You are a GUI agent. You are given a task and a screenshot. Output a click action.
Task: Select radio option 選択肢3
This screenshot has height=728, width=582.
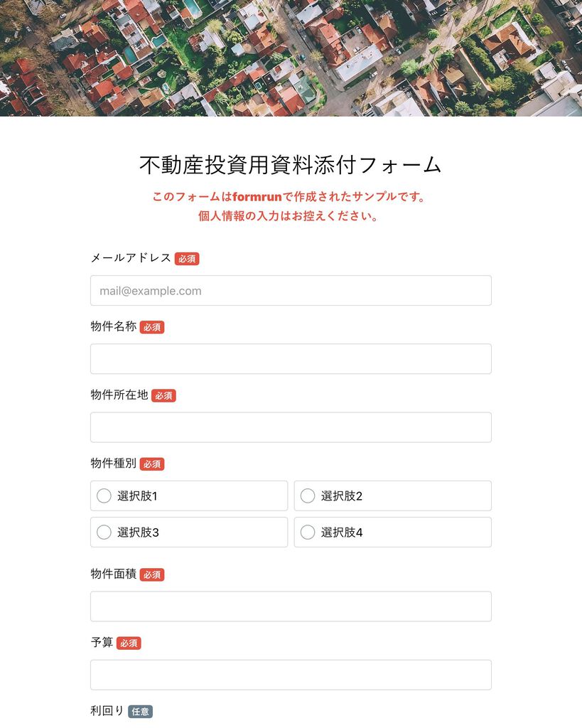(x=104, y=532)
